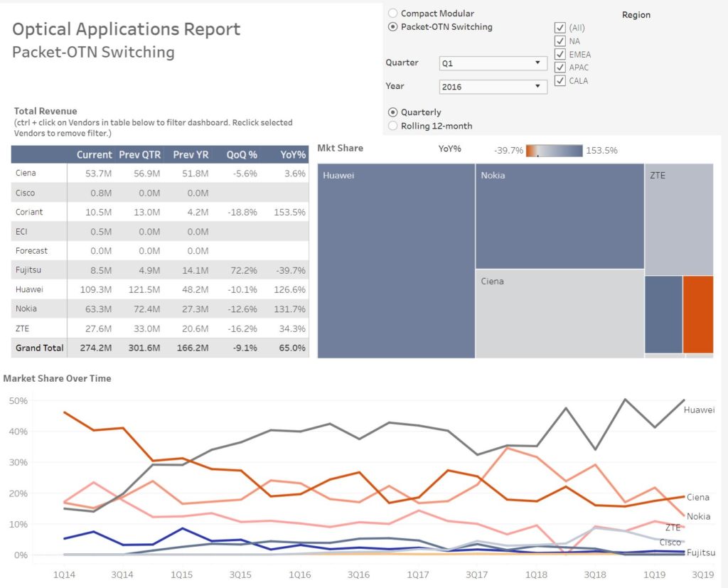The height and width of the screenshot is (588, 728).
Task: Click the 1Q16 label on the time axis
Action: click(300, 575)
